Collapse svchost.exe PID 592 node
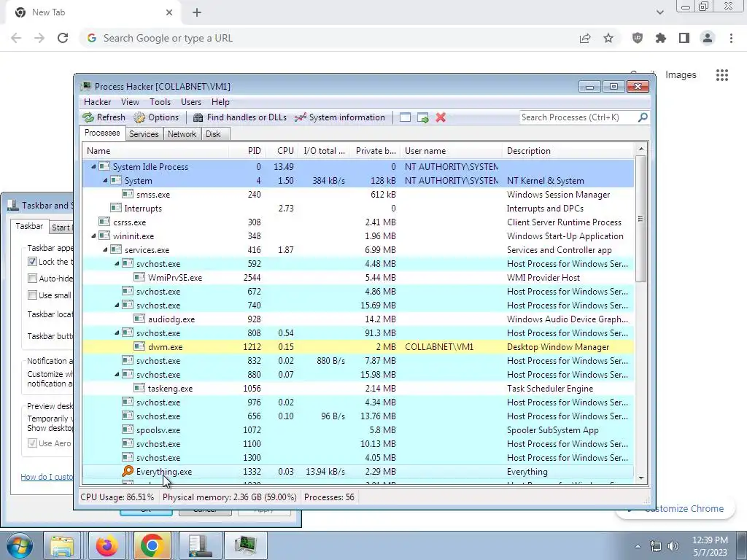The width and height of the screenshot is (747, 560). click(x=117, y=263)
